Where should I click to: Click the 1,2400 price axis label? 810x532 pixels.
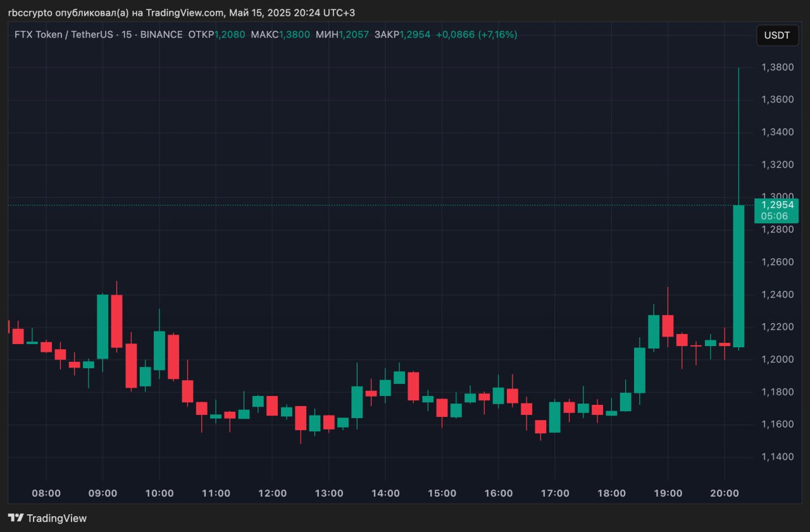[777, 294]
